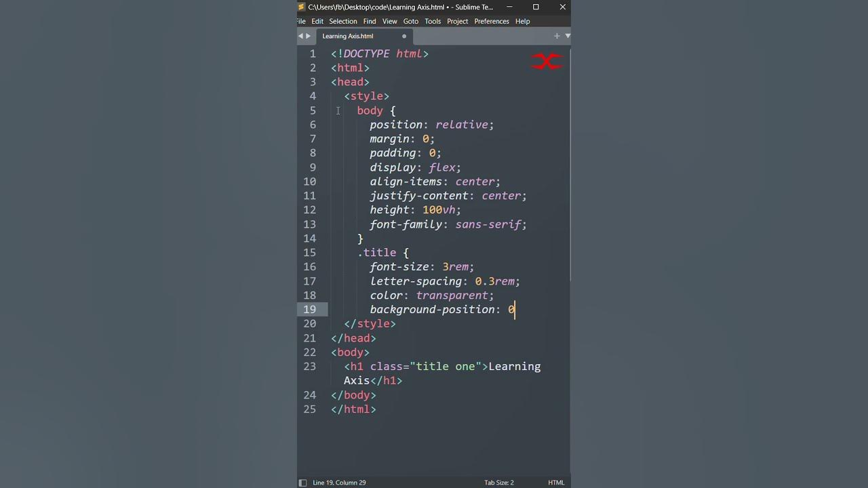Open the Edit menu
The width and height of the screenshot is (868, 488).
click(317, 21)
